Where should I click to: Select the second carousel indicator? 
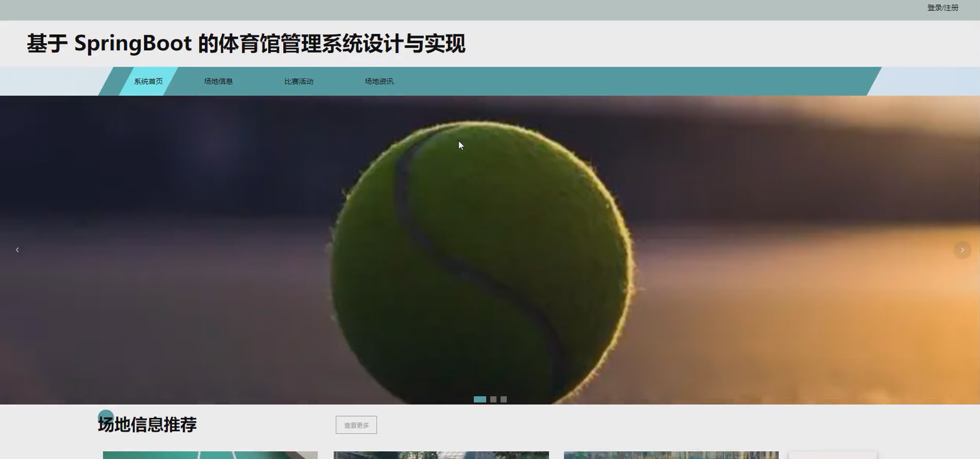click(x=493, y=399)
